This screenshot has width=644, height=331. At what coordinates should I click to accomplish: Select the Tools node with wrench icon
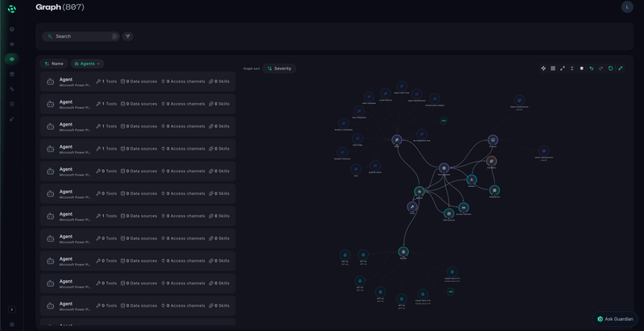tap(412, 207)
